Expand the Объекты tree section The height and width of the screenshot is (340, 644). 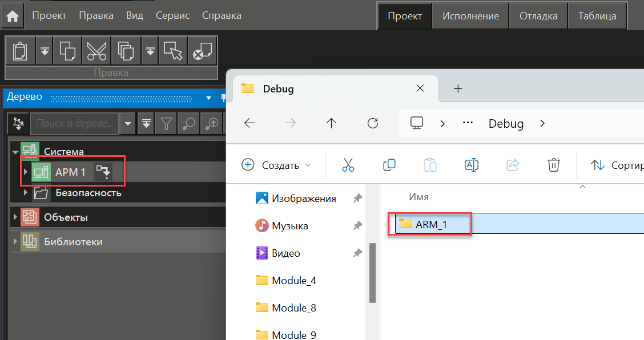(15, 217)
